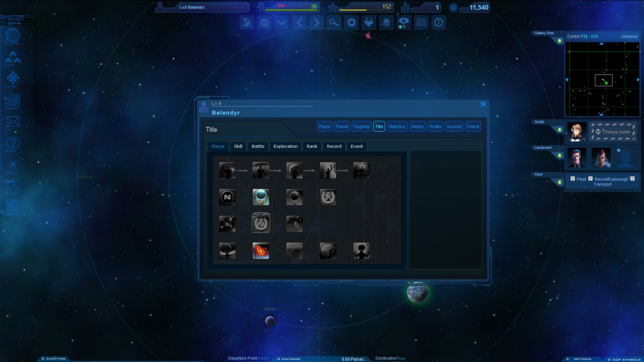Open the Mail envelope icon
This screenshot has height=362, width=644.
tap(13, 123)
